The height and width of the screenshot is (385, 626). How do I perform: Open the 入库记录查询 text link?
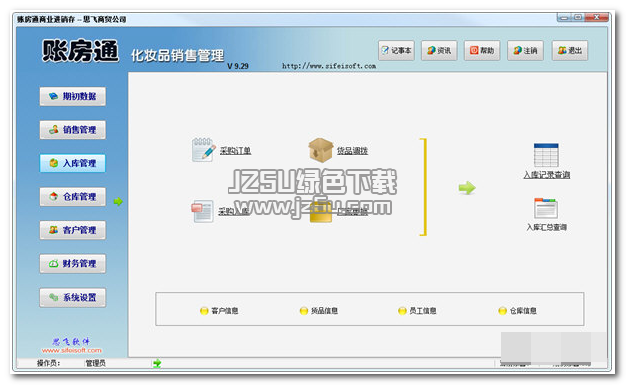pyautogui.click(x=547, y=175)
